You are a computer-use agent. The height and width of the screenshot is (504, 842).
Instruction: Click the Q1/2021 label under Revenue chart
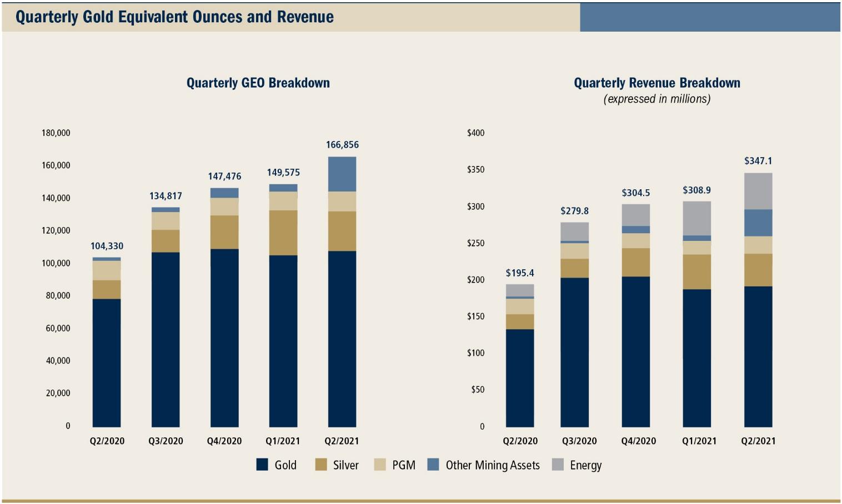[x=699, y=441]
